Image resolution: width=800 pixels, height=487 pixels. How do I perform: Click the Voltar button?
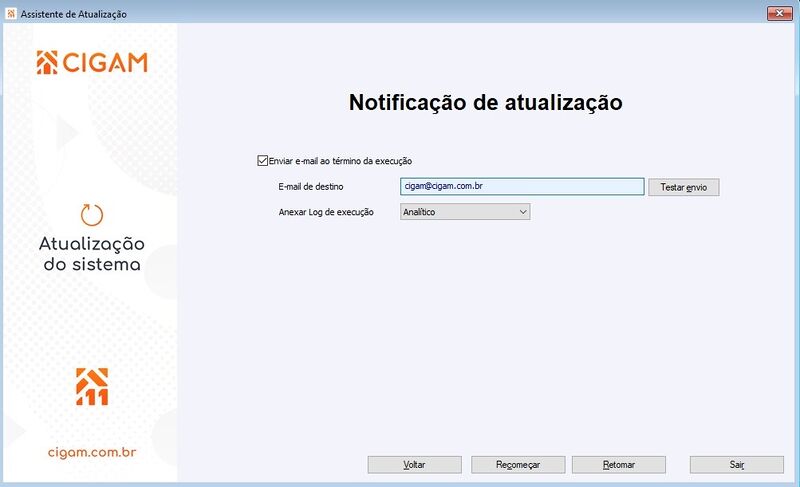coord(414,465)
